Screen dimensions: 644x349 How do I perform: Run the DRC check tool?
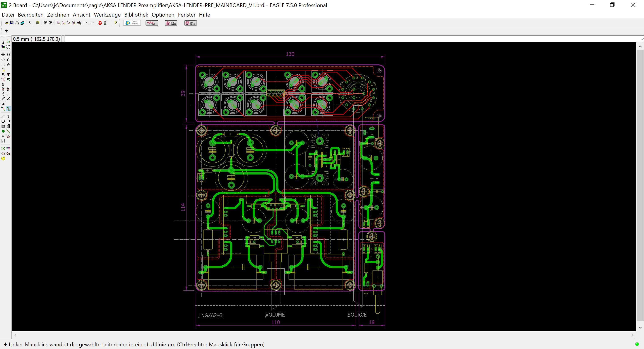8,154
